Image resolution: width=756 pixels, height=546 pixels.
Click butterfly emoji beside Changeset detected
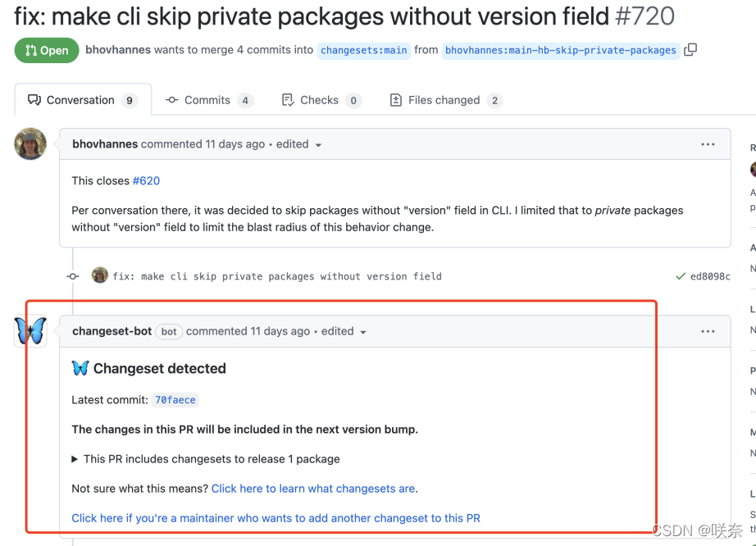click(80, 368)
